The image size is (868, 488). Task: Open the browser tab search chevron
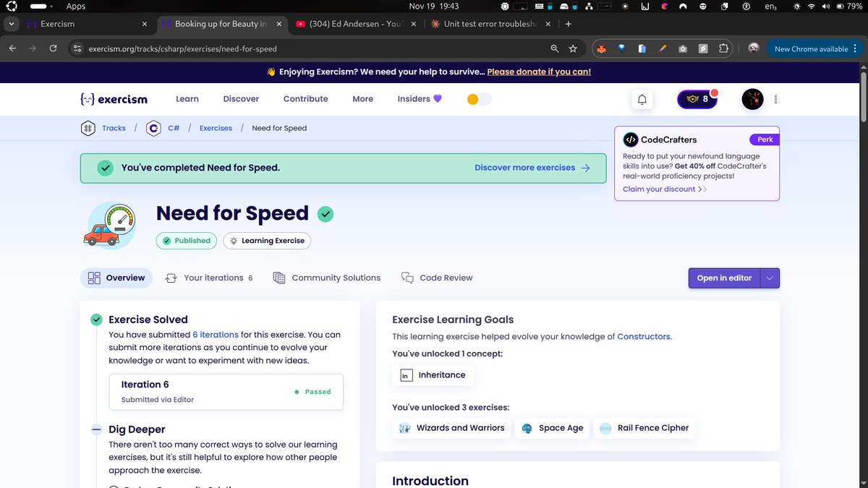coord(11,23)
